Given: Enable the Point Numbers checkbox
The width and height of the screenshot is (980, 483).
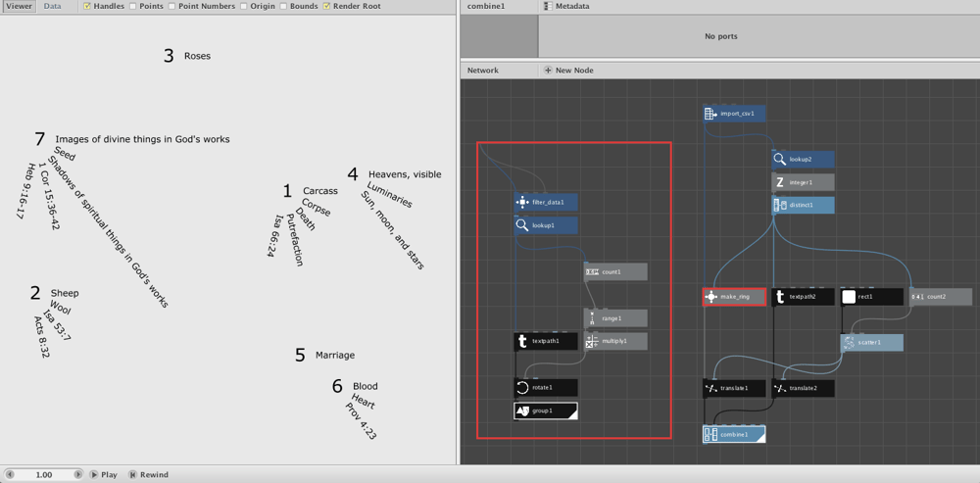Looking at the screenshot, I should (171, 6).
